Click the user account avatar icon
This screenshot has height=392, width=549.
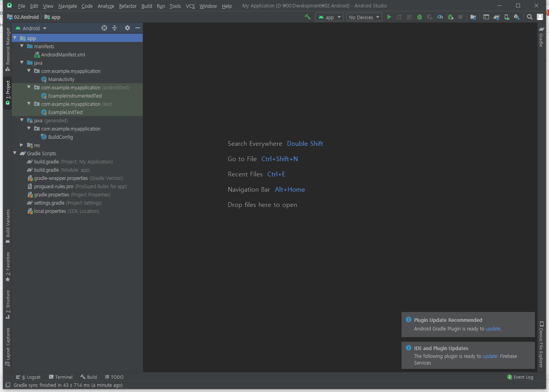[x=540, y=17]
